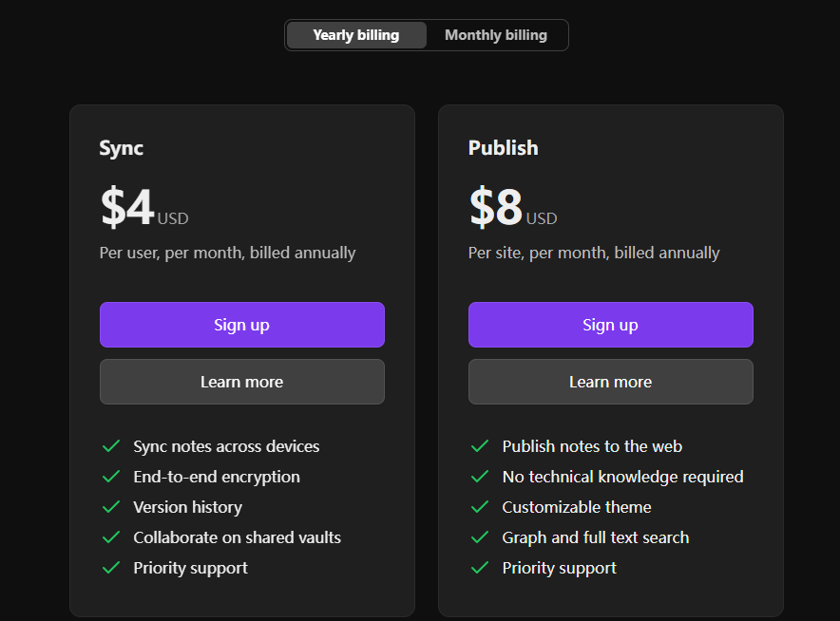840x621 pixels.
Task: Click Priority support text in Sync card
Action: point(190,568)
